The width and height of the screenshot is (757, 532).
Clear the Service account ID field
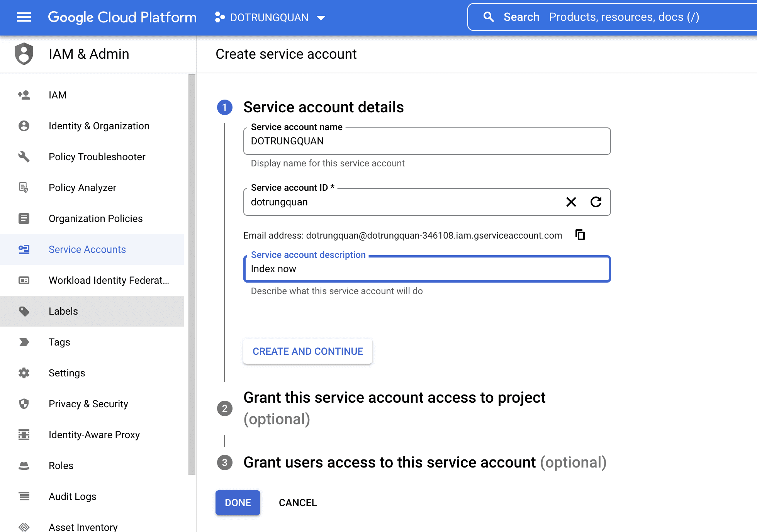click(x=571, y=202)
